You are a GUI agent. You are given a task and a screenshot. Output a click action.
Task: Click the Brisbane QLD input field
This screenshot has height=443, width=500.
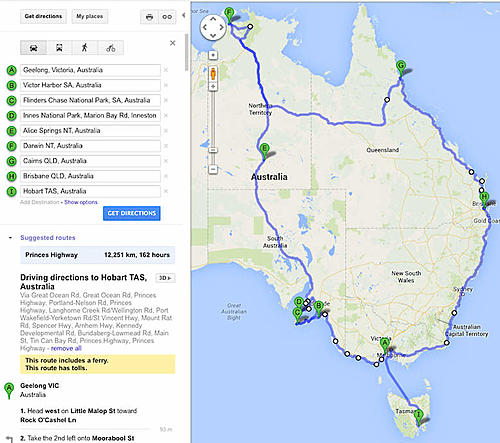(x=90, y=176)
